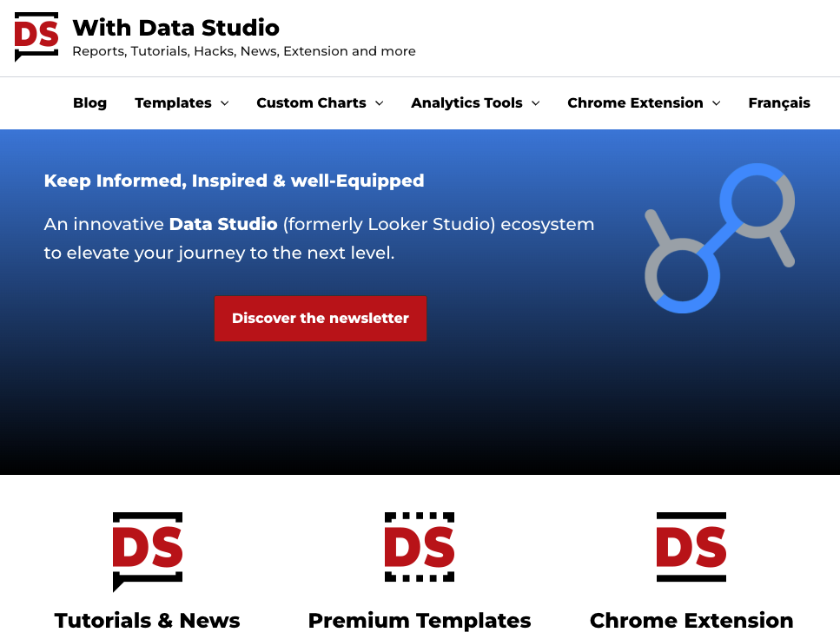Viewport: 840px width, 639px height.
Task: Click the Chrome Extension DS bars icon
Action: (691, 547)
